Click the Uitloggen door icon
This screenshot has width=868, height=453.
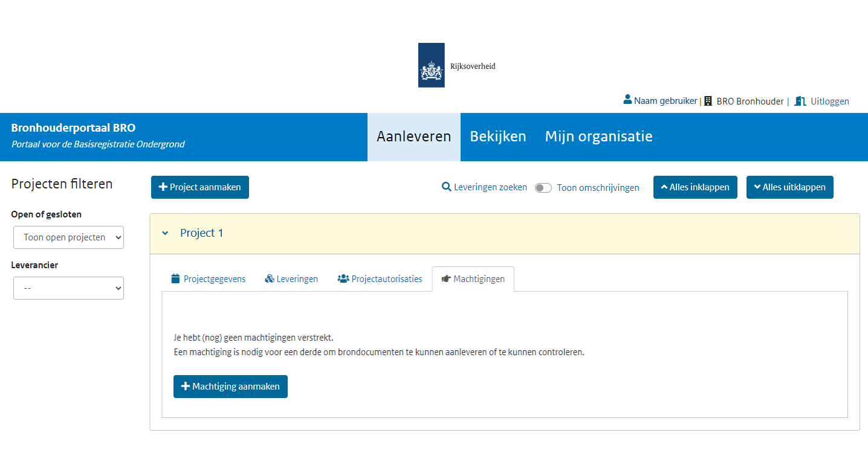coord(800,100)
